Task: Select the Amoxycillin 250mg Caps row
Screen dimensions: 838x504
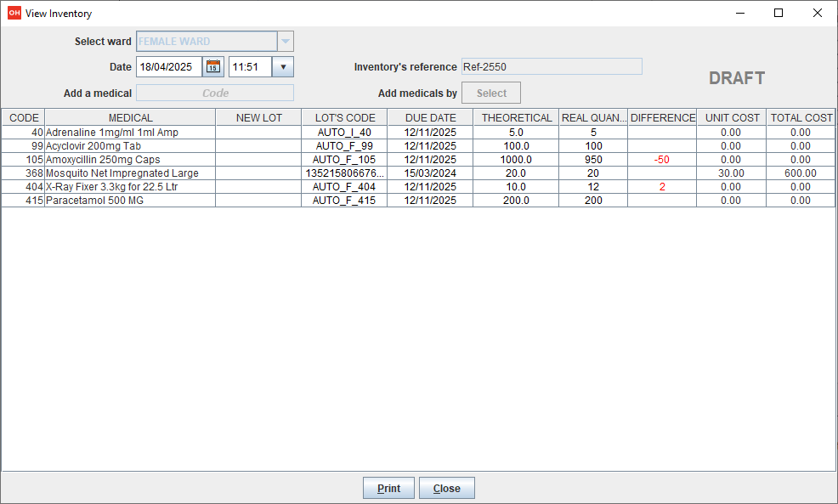Action: coord(127,159)
